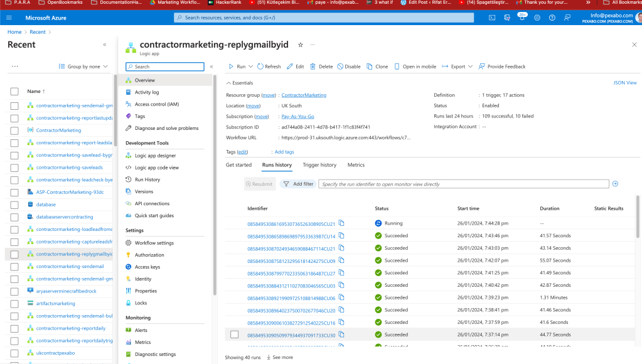Check the box for database

[14, 205]
